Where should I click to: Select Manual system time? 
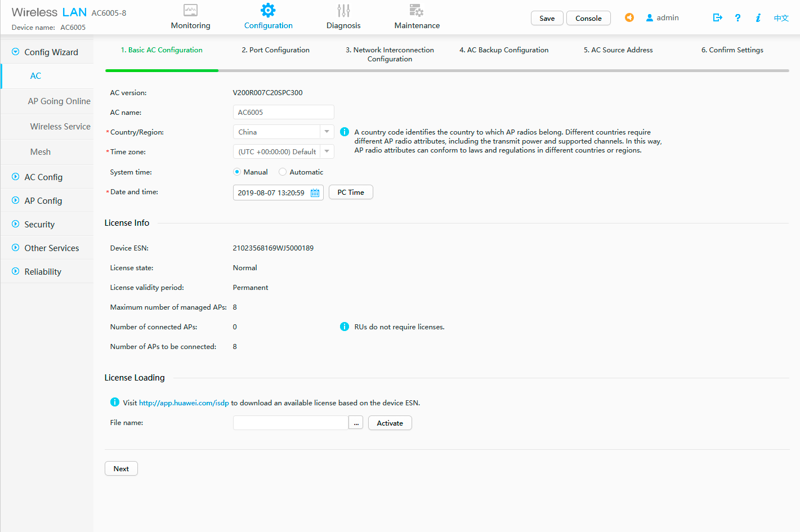pyautogui.click(x=237, y=172)
